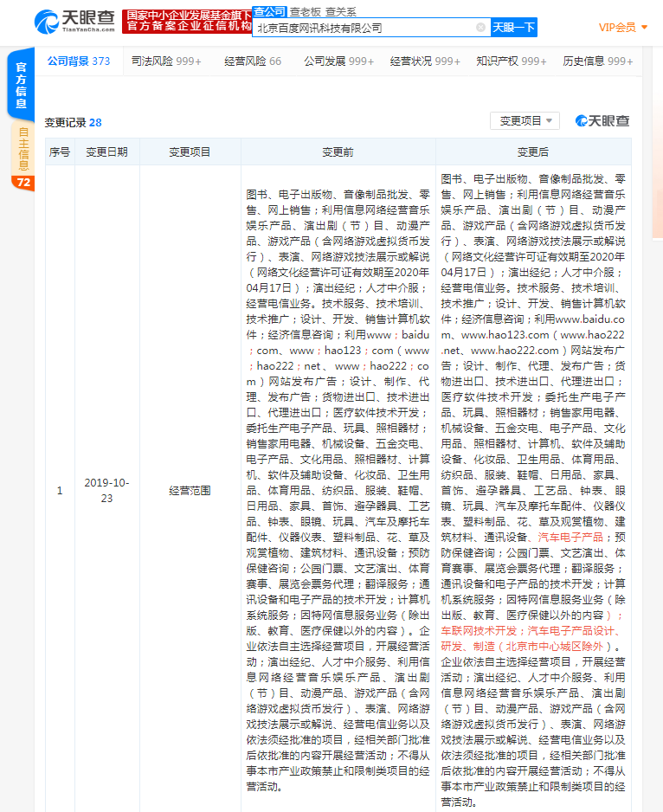Expand the 变更项目 filter dropdown
Screen dimensions: 663x812
click(525, 120)
